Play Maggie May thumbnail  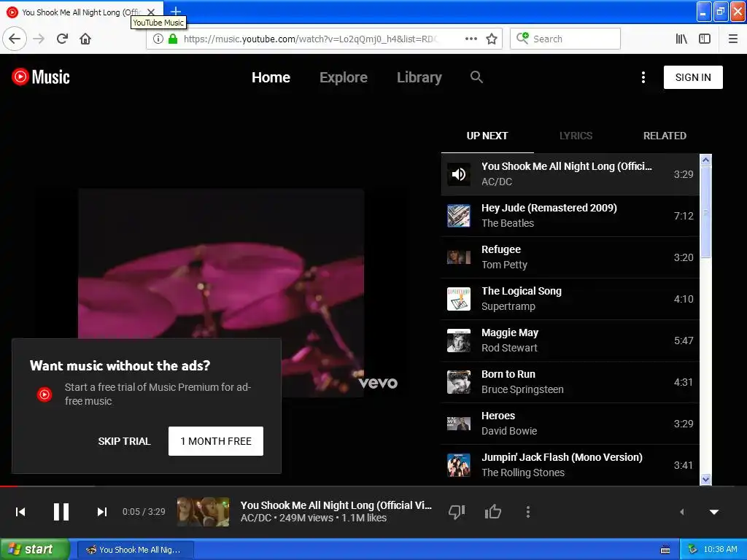[459, 341]
